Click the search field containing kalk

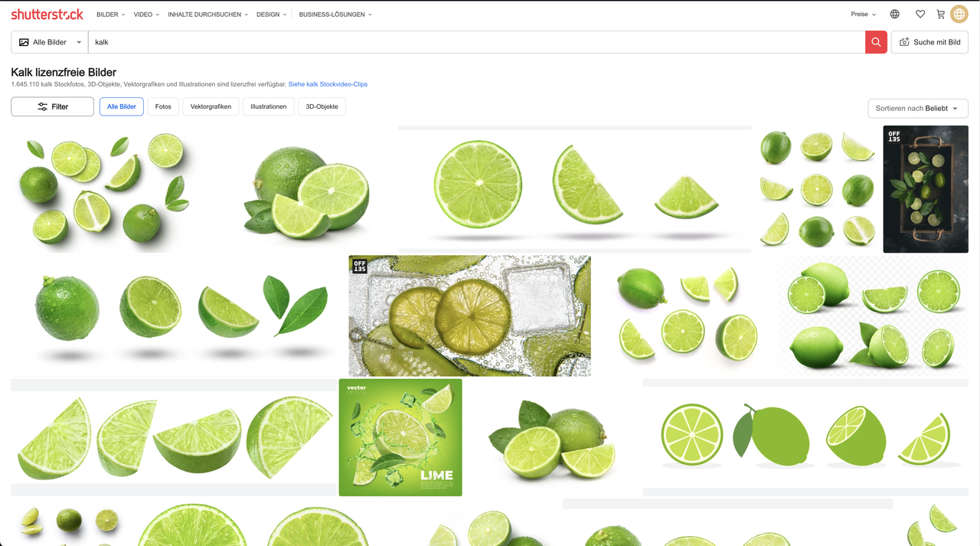(x=476, y=42)
